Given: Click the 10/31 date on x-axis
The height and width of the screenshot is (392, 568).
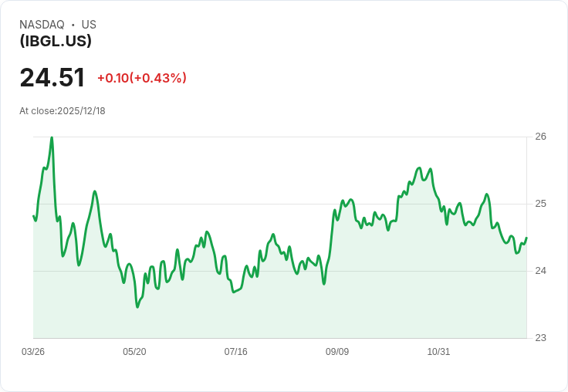Looking at the screenshot, I should [438, 352].
